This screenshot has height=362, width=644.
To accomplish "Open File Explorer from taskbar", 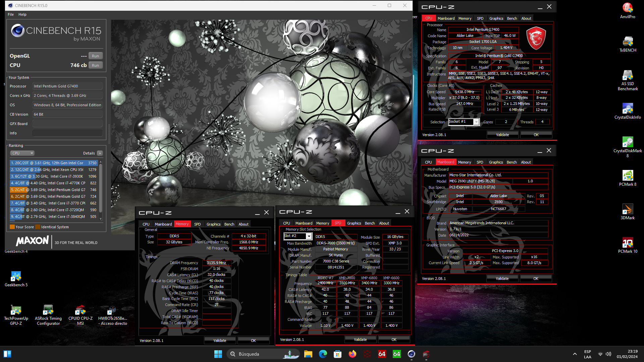I will 308,354.
